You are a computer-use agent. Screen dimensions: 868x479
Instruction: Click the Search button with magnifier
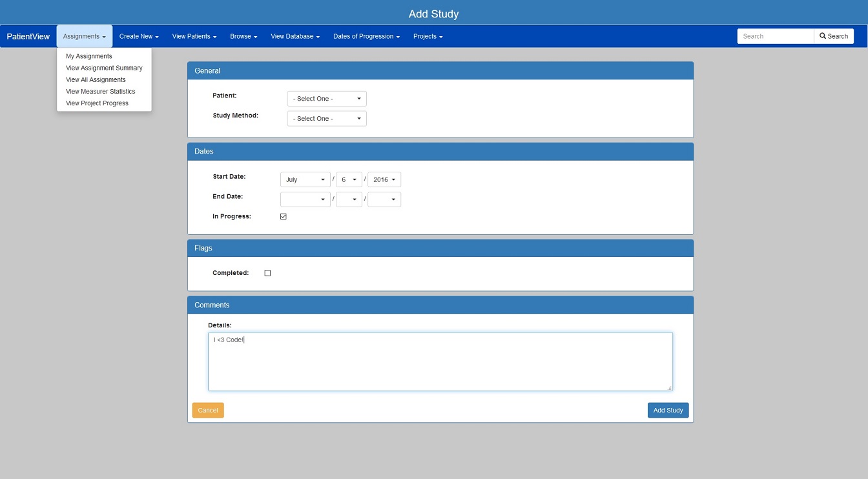(x=834, y=36)
